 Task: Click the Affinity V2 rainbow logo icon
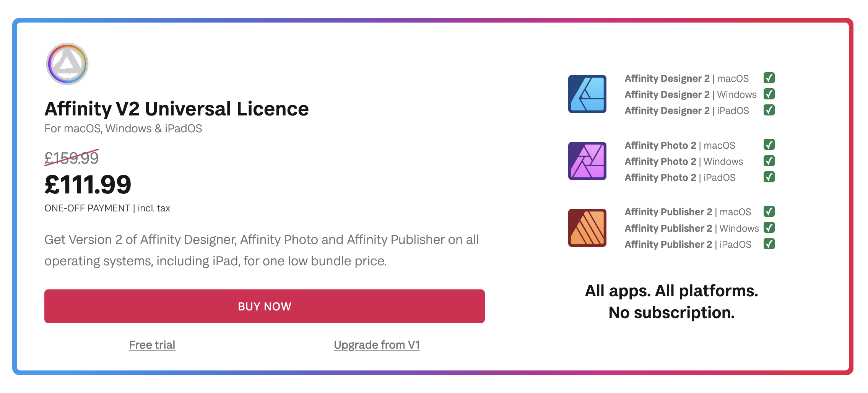pyautogui.click(x=67, y=64)
